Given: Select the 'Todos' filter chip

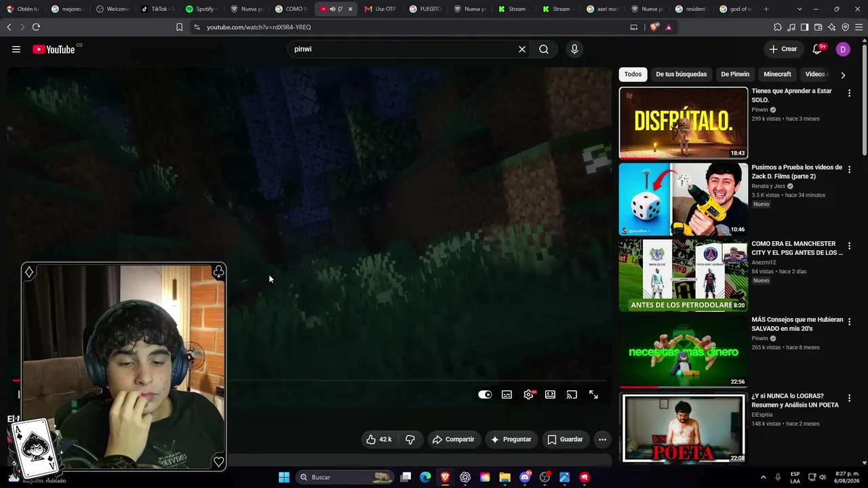Looking at the screenshot, I should pyautogui.click(x=633, y=75).
